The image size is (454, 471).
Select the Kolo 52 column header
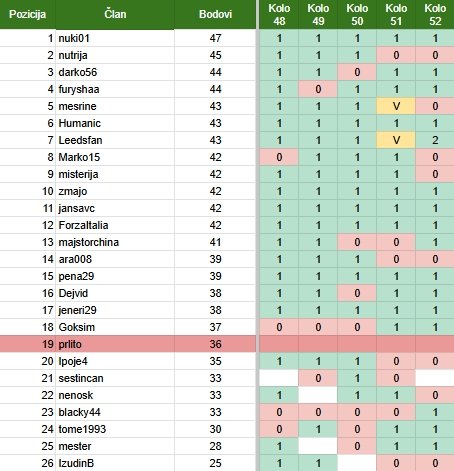point(435,14)
